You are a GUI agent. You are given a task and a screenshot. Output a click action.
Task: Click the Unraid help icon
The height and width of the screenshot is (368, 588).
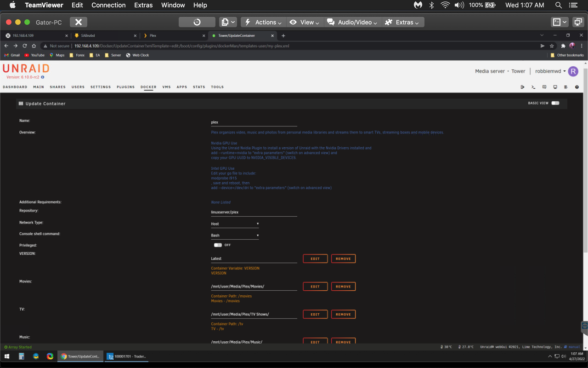click(577, 86)
